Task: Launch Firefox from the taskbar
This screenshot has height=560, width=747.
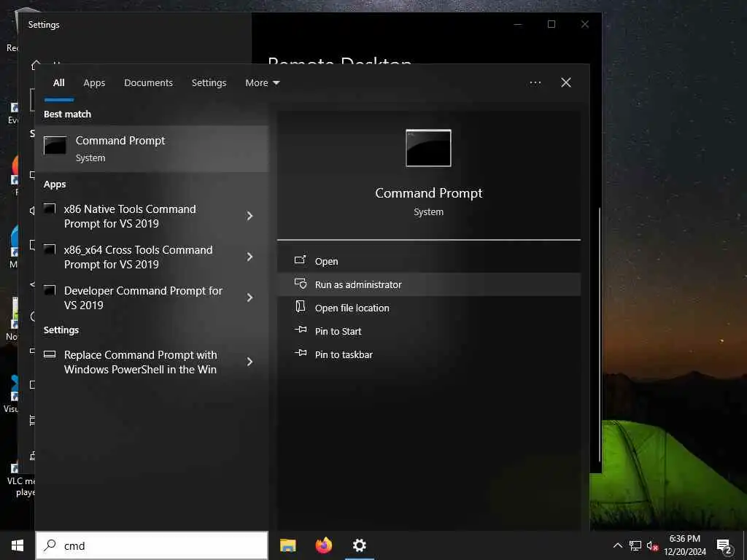Action: pyautogui.click(x=324, y=545)
